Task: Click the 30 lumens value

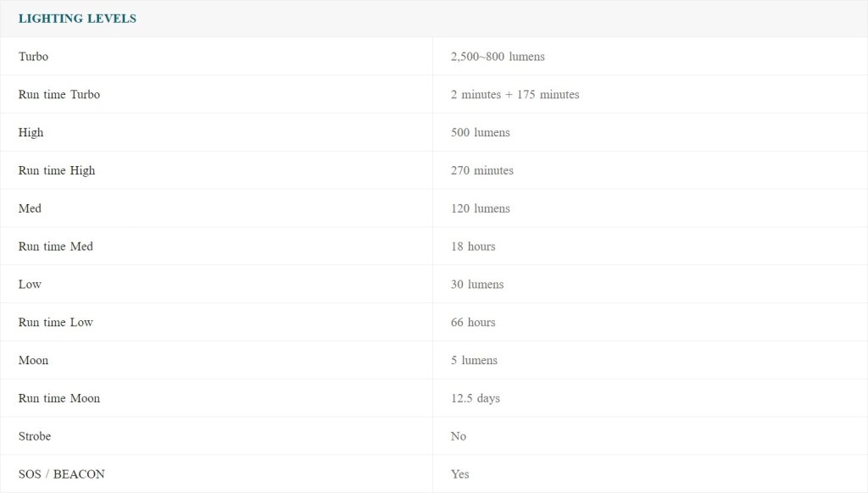Action: (477, 285)
